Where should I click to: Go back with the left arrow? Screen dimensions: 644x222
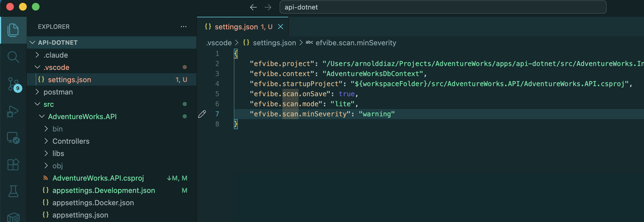(x=253, y=7)
